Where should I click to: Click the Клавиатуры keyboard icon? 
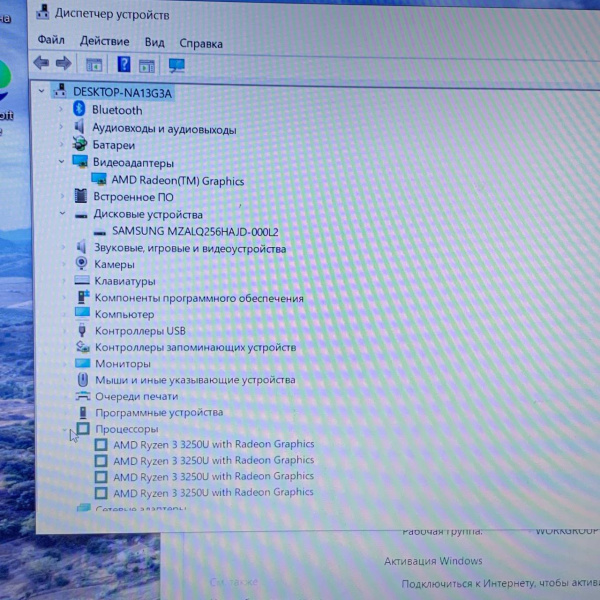coord(82,280)
